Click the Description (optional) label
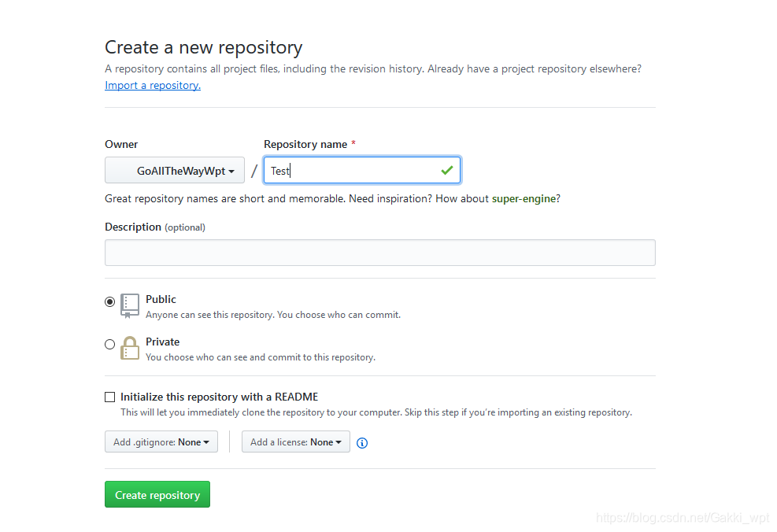 [155, 227]
